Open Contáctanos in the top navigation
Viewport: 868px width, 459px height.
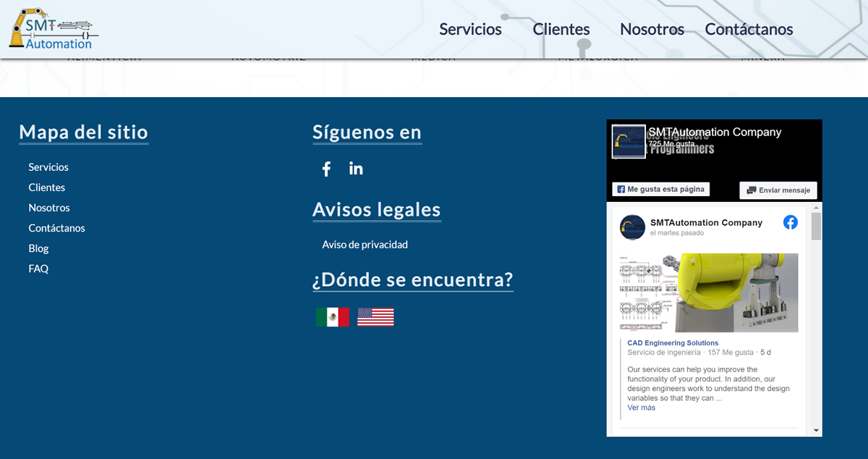[x=749, y=30]
